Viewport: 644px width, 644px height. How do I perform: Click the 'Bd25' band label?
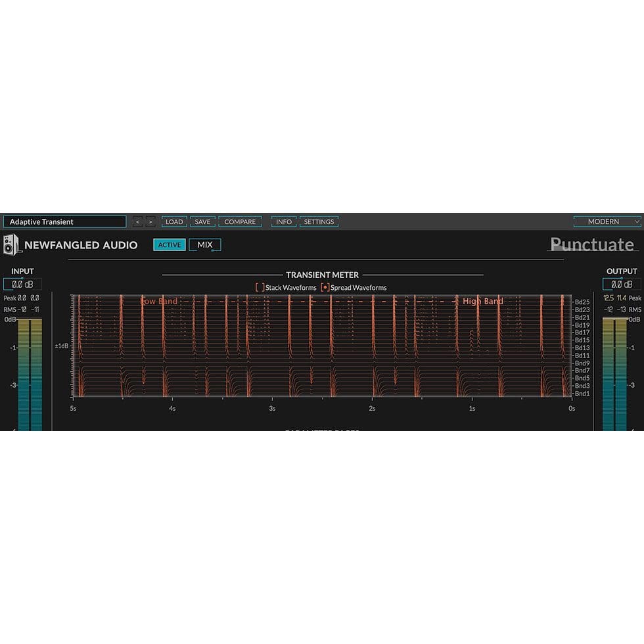pyautogui.click(x=582, y=302)
